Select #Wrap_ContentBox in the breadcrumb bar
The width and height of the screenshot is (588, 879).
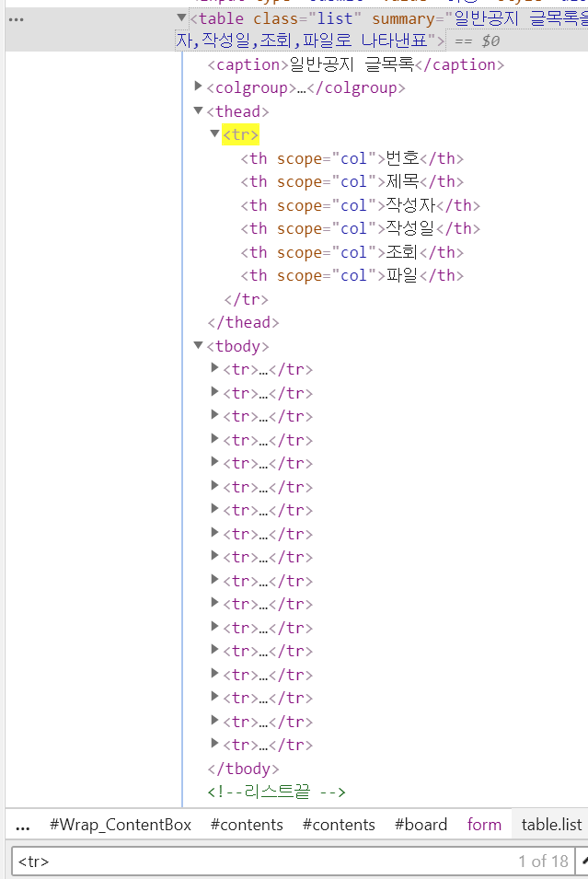pos(120,825)
